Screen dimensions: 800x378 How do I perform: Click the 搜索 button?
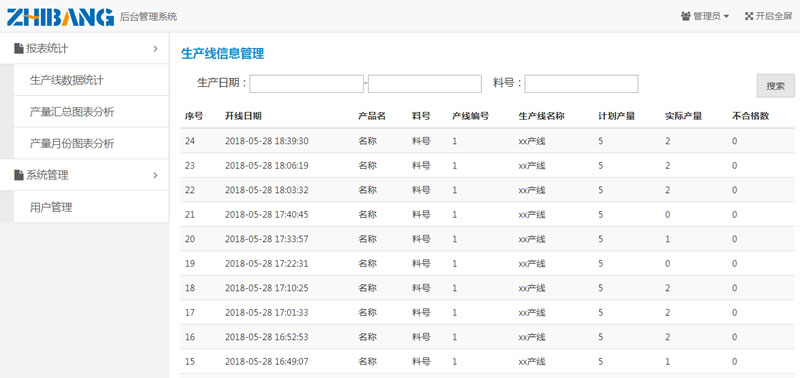(775, 86)
